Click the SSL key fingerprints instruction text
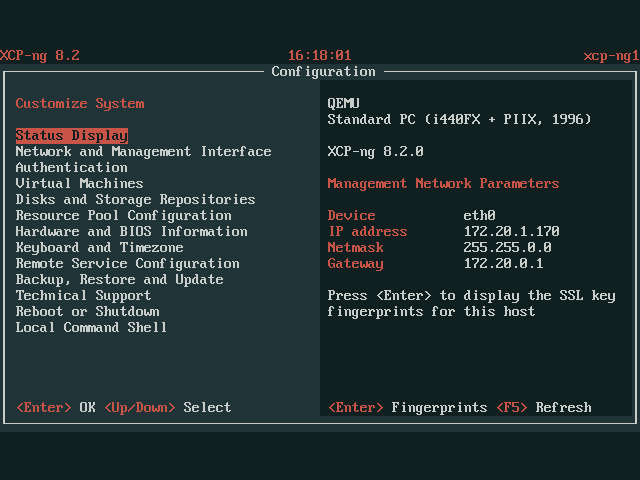This screenshot has height=480, width=640. click(x=471, y=303)
